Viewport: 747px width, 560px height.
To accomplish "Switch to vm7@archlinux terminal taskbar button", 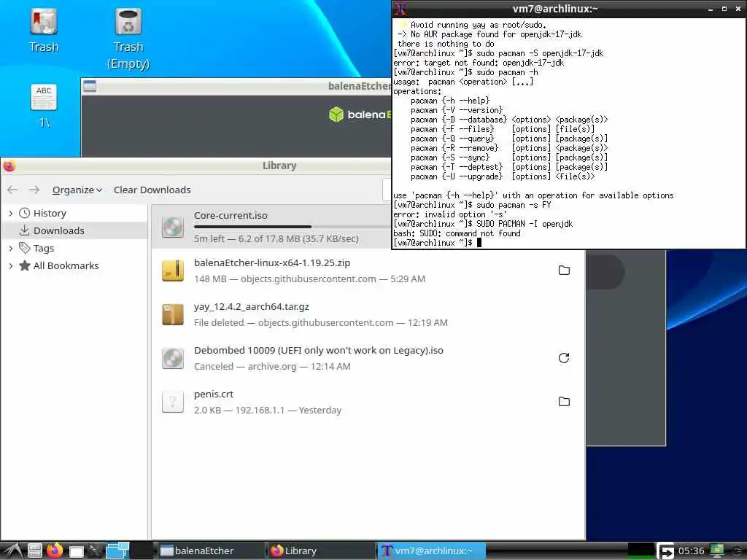I will coord(432,551).
